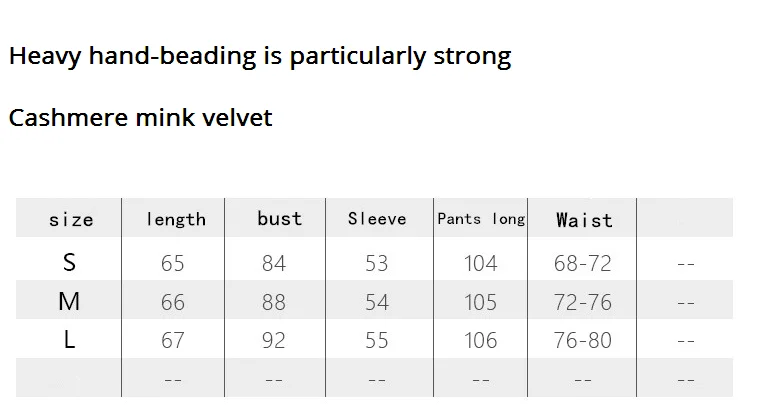Click length value 65

click(172, 263)
